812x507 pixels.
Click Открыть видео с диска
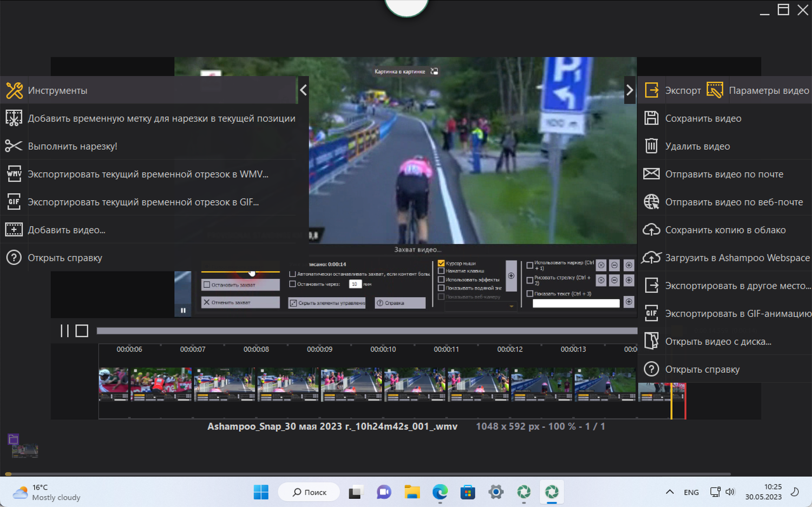(718, 341)
